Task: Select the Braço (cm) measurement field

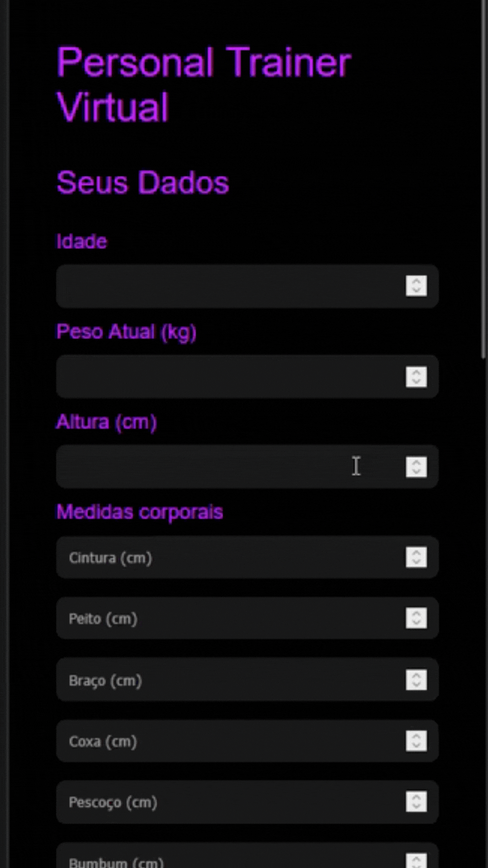Action: click(247, 679)
